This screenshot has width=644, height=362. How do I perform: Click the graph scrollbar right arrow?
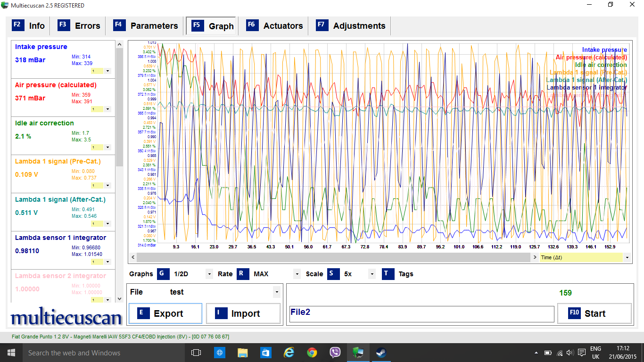pyautogui.click(x=535, y=257)
